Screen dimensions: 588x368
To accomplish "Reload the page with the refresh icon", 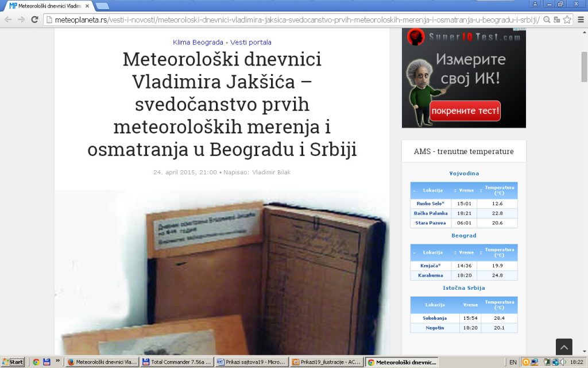I will 34,20.
